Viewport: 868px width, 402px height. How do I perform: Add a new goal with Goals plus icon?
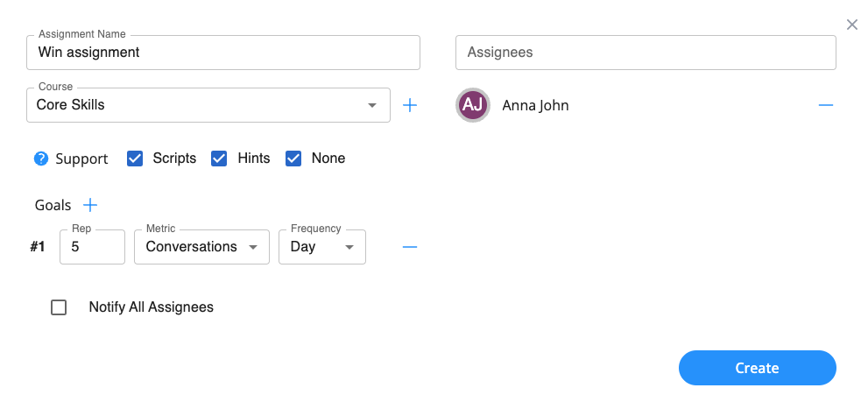coord(90,205)
